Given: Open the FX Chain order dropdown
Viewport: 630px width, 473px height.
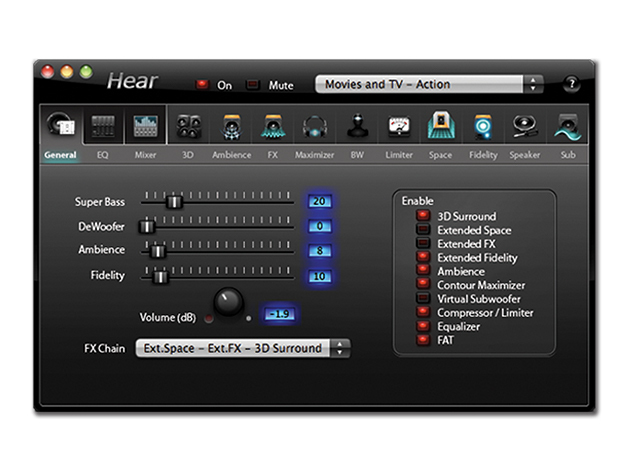Looking at the screenshot, I should [243, 348].
